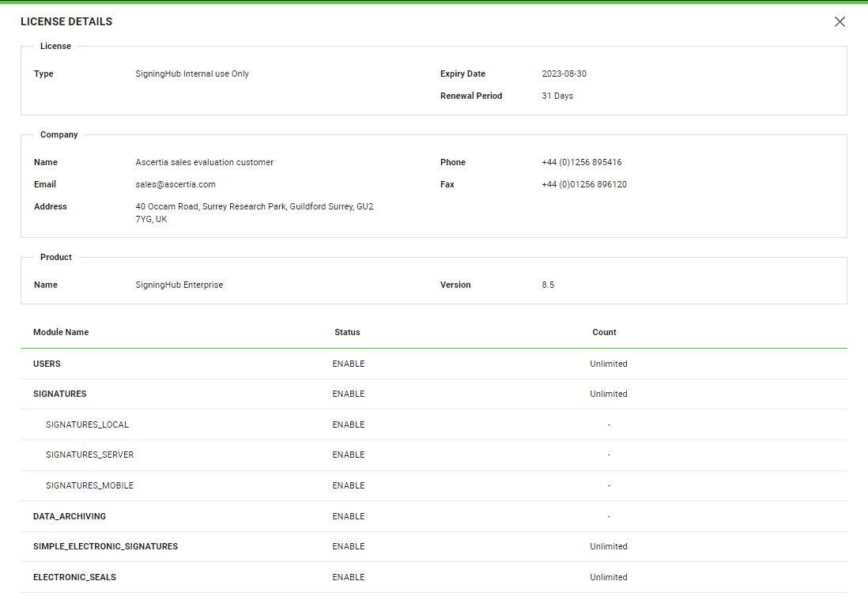Click the address '40 Occam Road' text
868x615 pixels.
tap(167, 206)
